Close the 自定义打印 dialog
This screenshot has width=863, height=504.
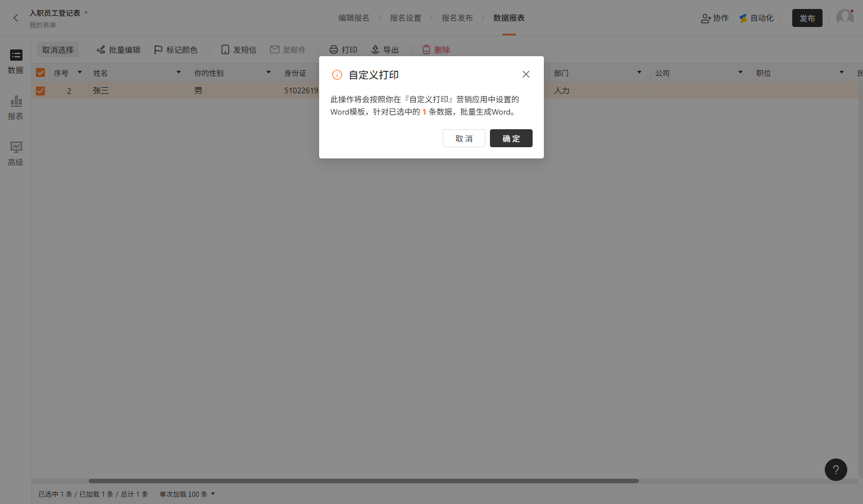[526, 74]
